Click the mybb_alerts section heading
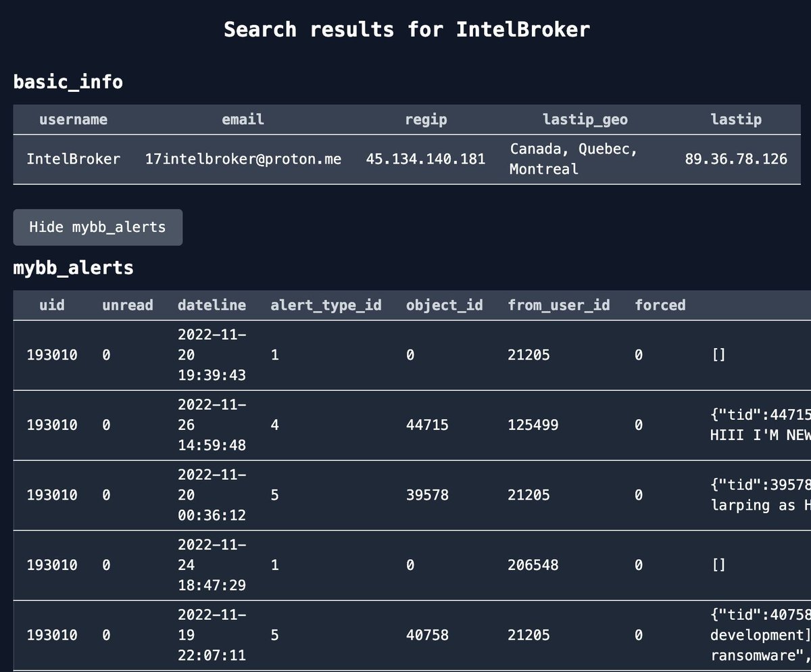 tap(73, 268)
